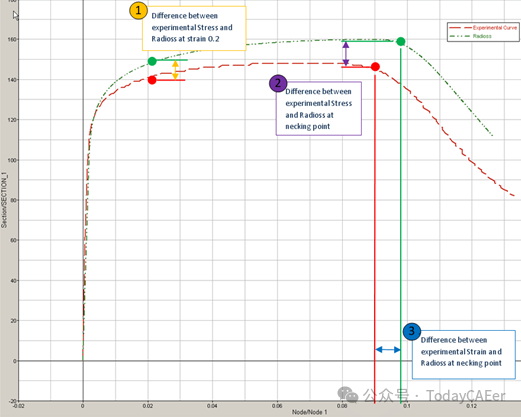The image size is (521, 417).
Task: Click the purple numbered circle 2
Action: (x=278, y=83)
